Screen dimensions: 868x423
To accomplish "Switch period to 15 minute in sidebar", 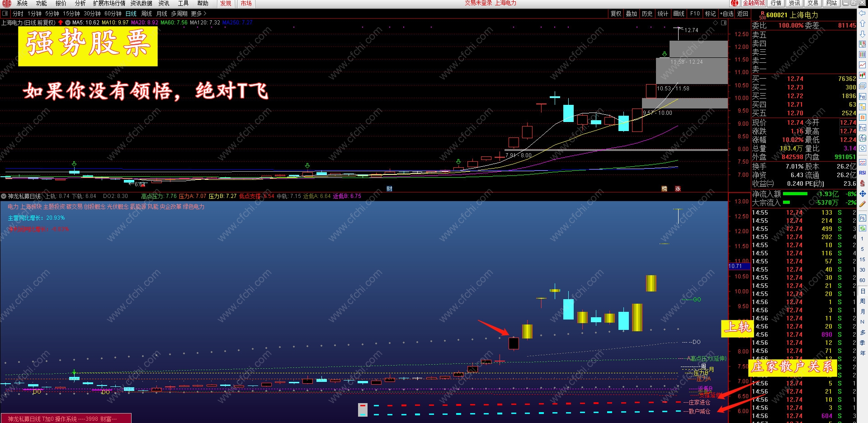I will (x=863, y=259).
